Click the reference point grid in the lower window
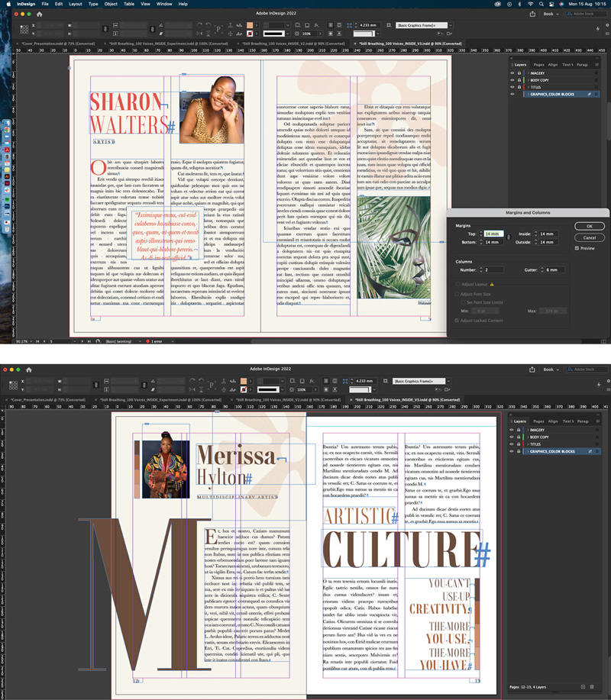 (x=14, y=385)
